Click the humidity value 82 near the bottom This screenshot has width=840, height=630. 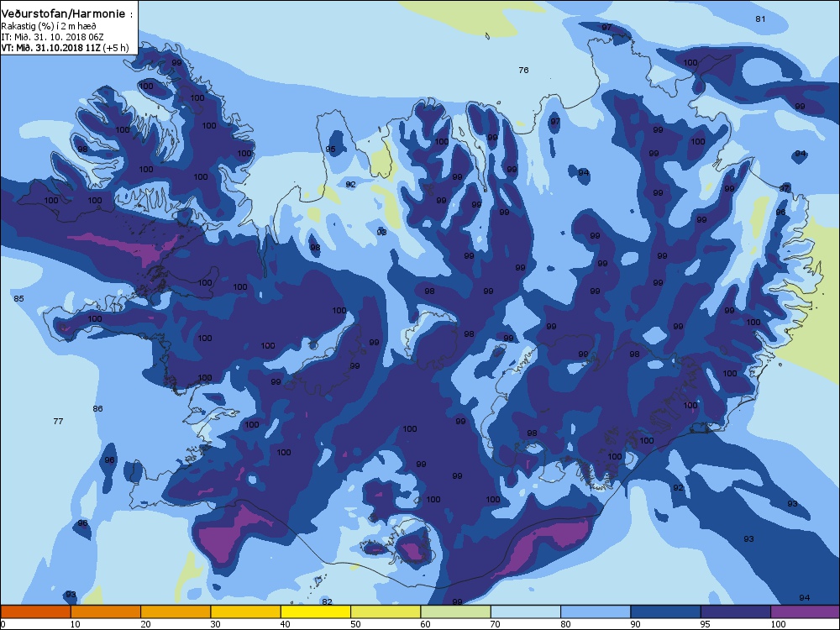point(328,602)
